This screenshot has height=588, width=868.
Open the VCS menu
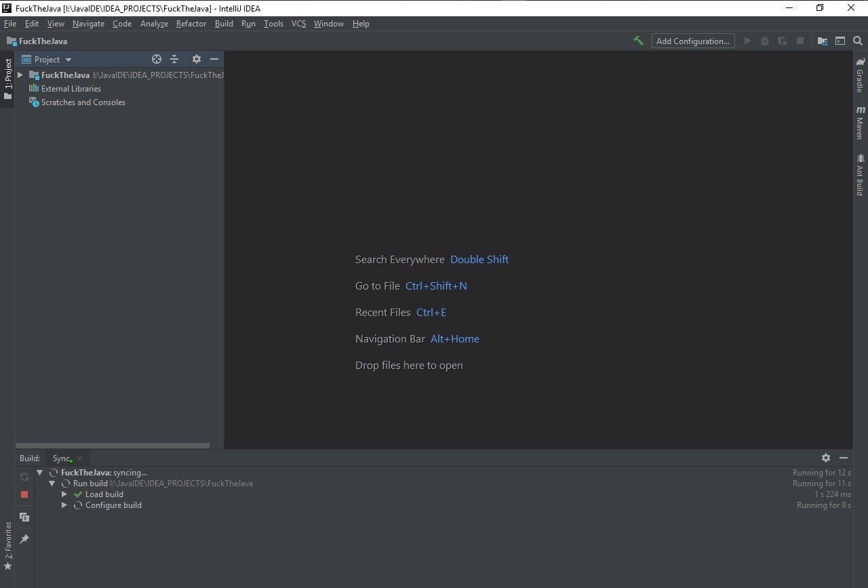[298, 24]
